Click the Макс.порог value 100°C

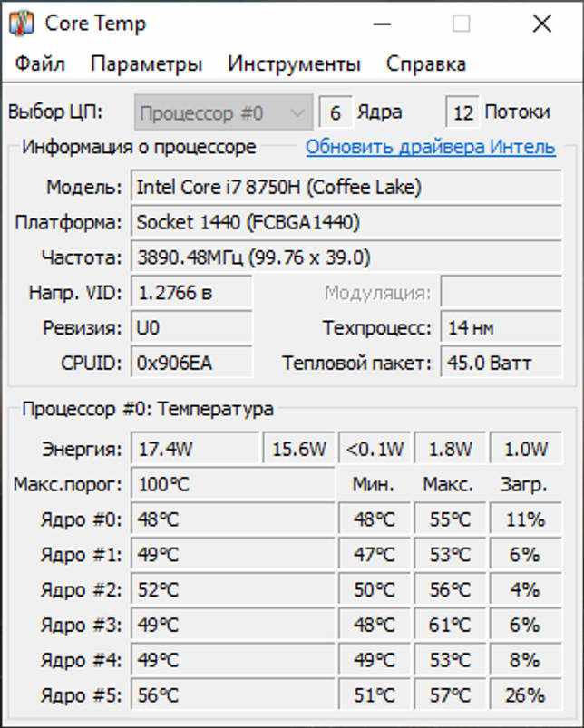pos(232,484)
